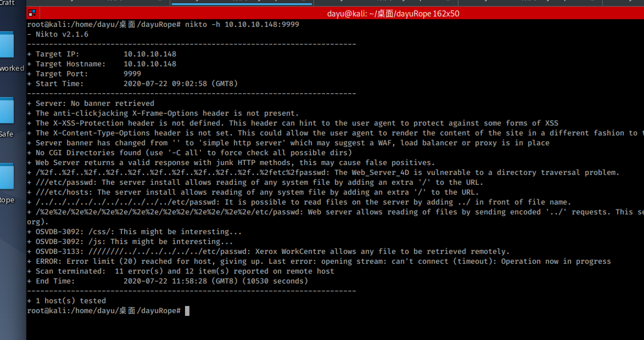Click the '1 host(s) tested' line
644x340 pixels.
pyautogui.click(x=66, y=301)
